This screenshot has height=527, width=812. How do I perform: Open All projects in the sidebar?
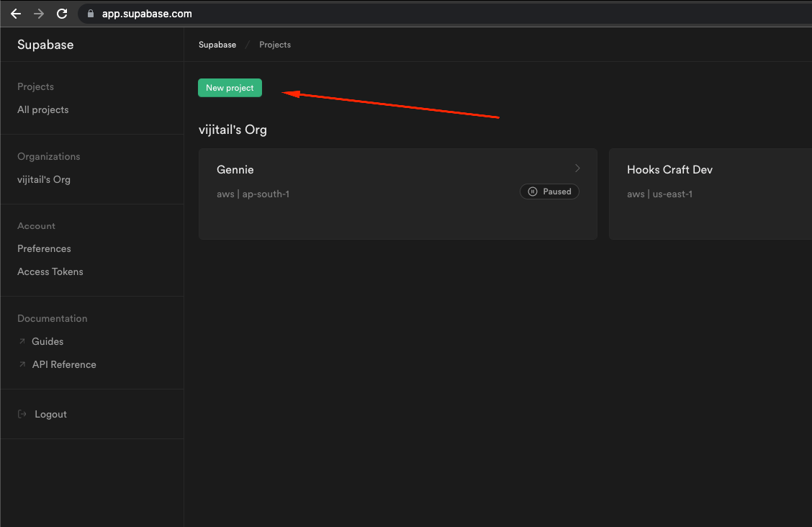43,109
